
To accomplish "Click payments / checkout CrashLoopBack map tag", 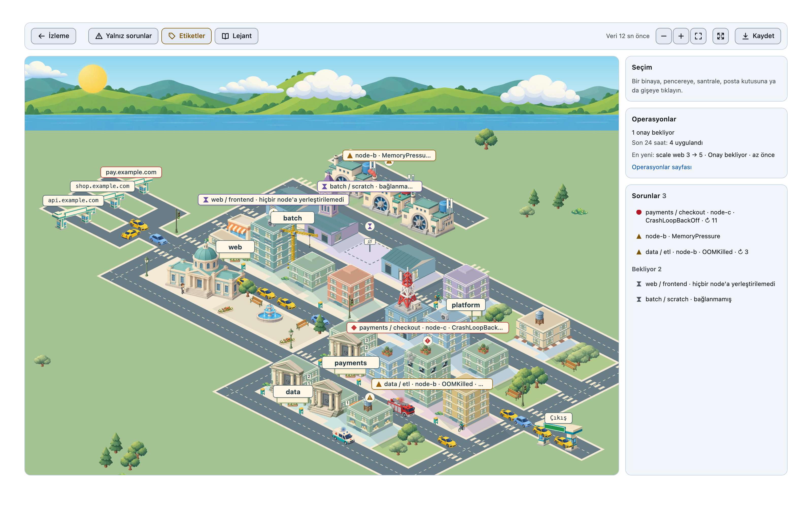I will point(428,328).
